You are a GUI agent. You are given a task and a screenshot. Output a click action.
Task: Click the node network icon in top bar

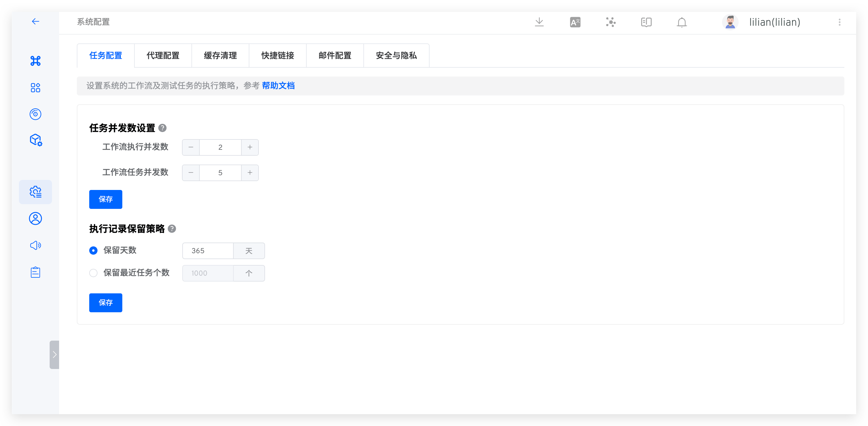[x=611, y=22]
